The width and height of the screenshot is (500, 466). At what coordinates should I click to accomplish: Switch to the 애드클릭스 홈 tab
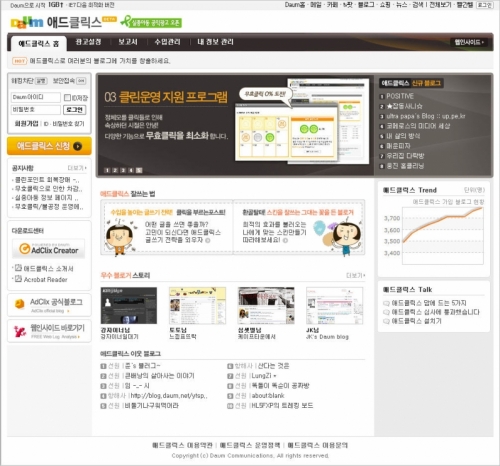pos(39,44)
